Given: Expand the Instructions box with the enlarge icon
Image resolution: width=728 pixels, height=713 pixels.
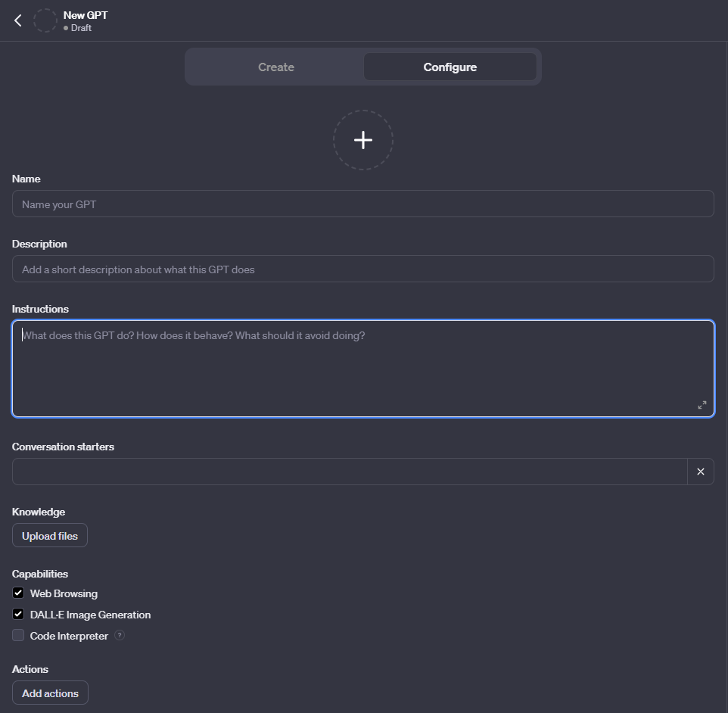Looking at the screenshot, I should click(702, 405).
